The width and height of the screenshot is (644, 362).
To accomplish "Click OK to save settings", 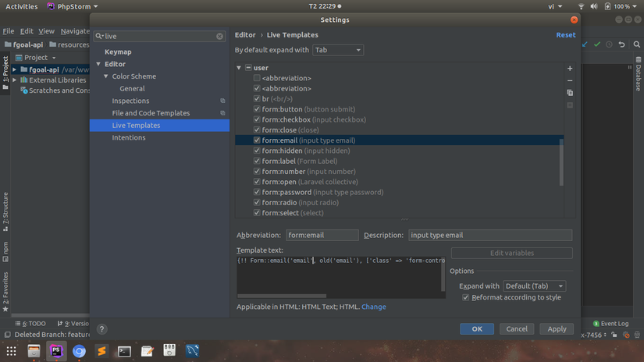I will point(477,328).
